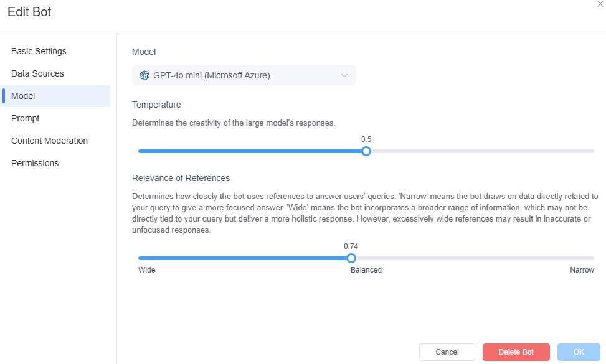Click the Wide label under the slider
Image resolution: width=606 pixels, height=364 pixels.
click(x=147, y=270)
